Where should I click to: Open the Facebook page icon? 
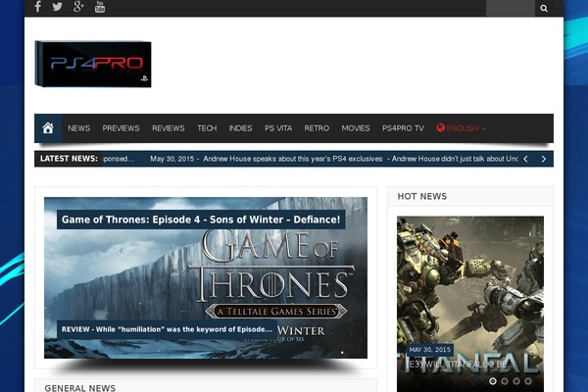click(37, 7)
